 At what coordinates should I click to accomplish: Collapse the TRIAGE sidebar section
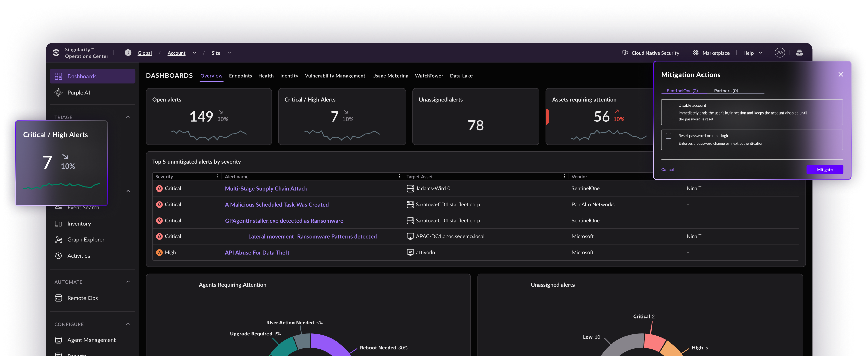(x=128, y=117)
